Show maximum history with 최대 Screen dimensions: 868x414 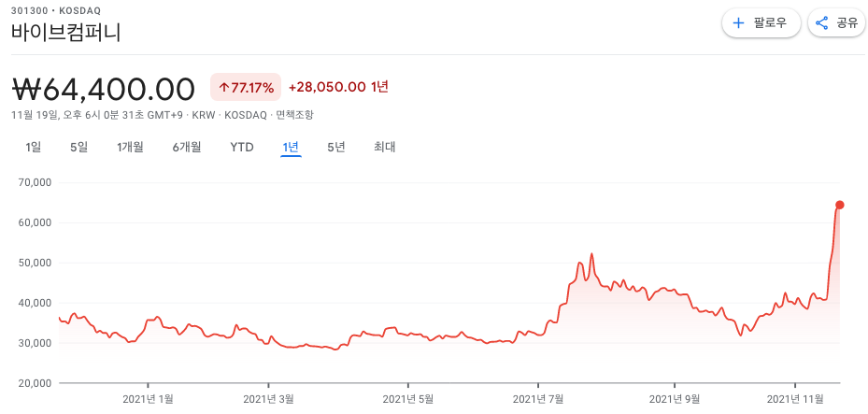385,148
